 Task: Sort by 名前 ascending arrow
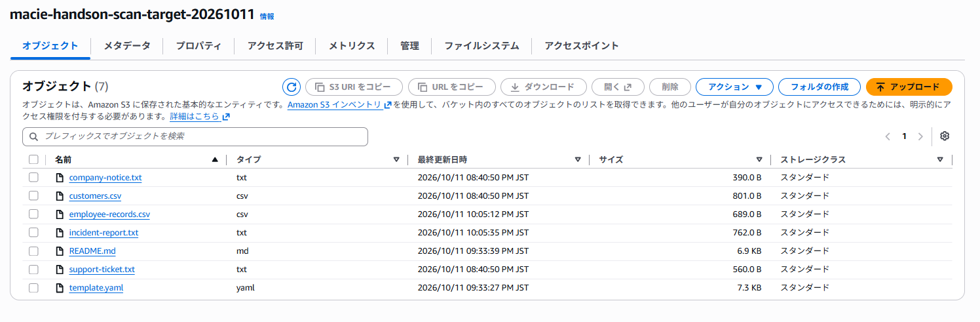click(215, 159)
